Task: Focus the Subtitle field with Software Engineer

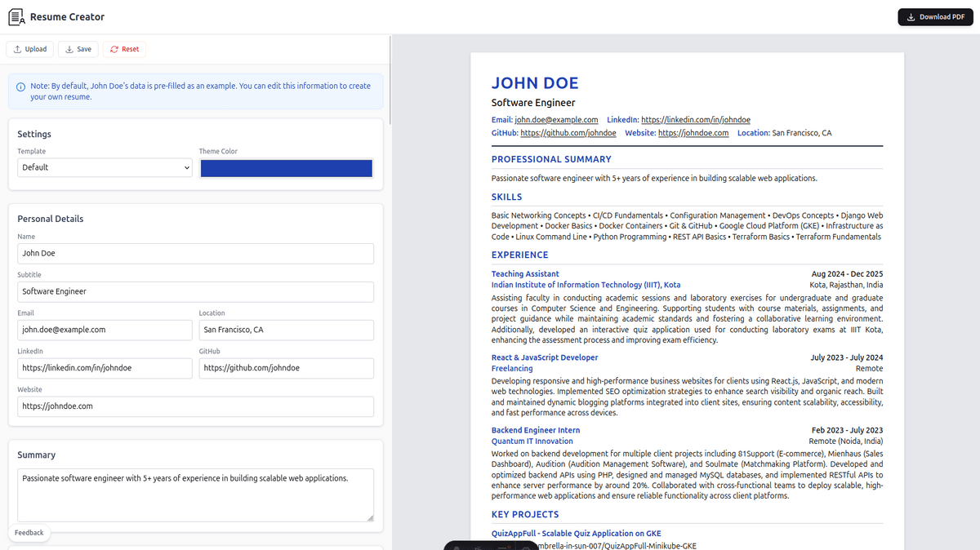Action: pyautogui.click(x=195, y=291)
